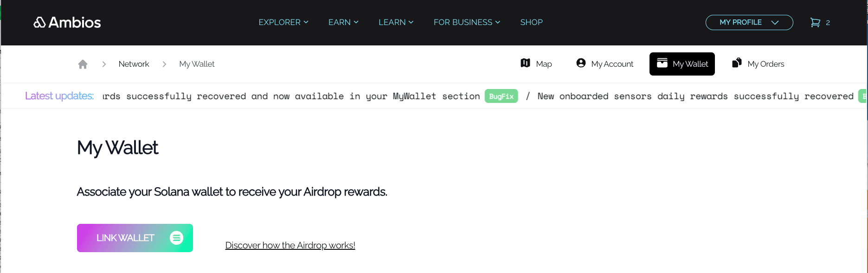Open 'Discover how the Airdrop works!' link
Screen dimensions: 868x273
(x=289, y=245)
